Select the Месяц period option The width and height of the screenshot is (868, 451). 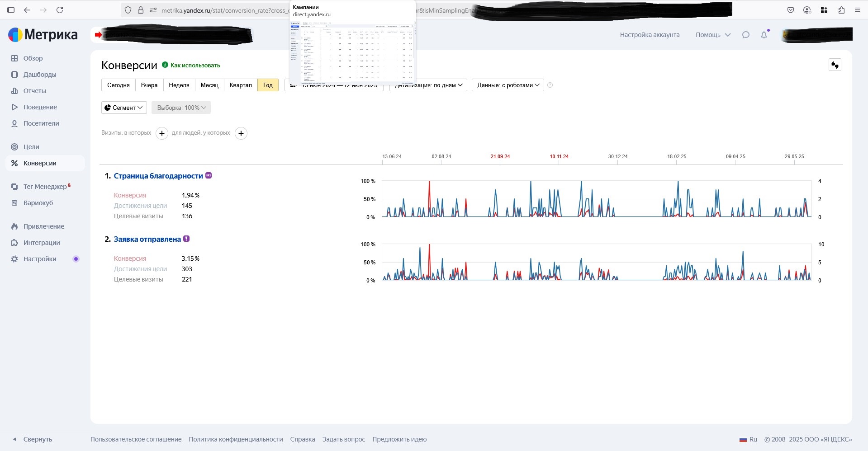click(209, 85)
